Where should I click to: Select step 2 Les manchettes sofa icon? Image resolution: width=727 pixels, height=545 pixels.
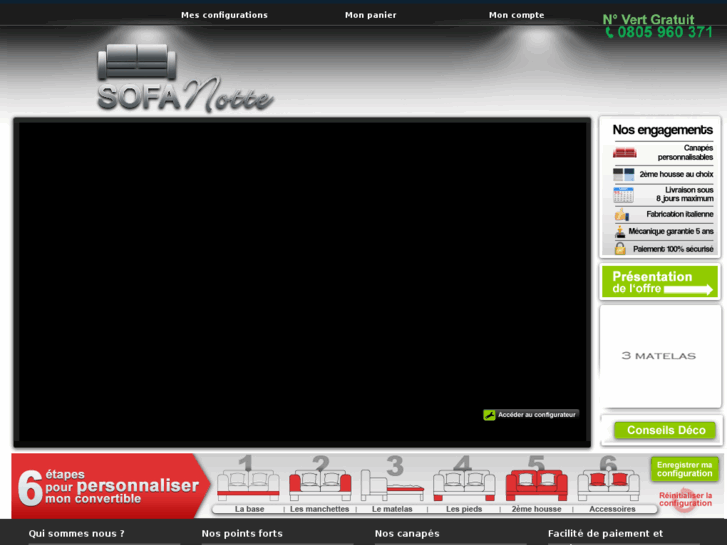(x=320, y=485)
